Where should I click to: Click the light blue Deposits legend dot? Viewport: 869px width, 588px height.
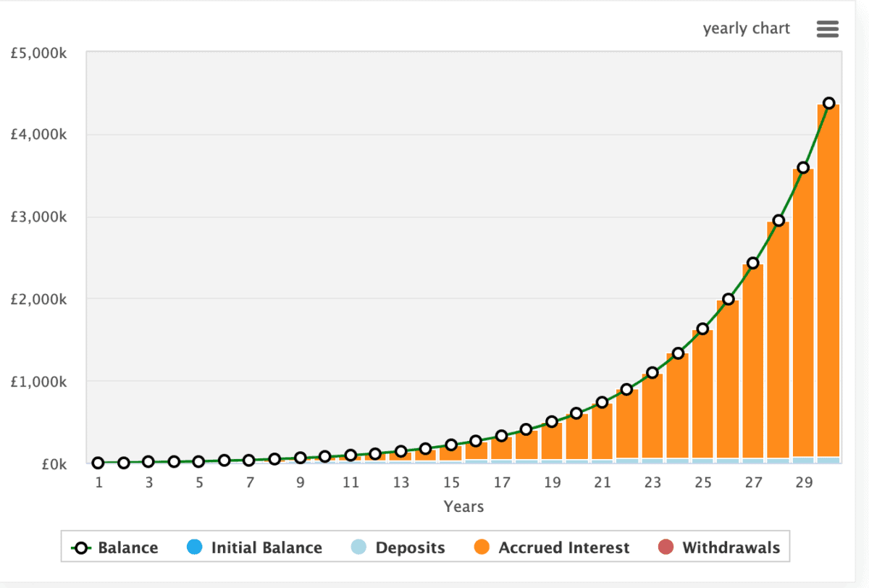pyautogui.click(x=359, y=547)
